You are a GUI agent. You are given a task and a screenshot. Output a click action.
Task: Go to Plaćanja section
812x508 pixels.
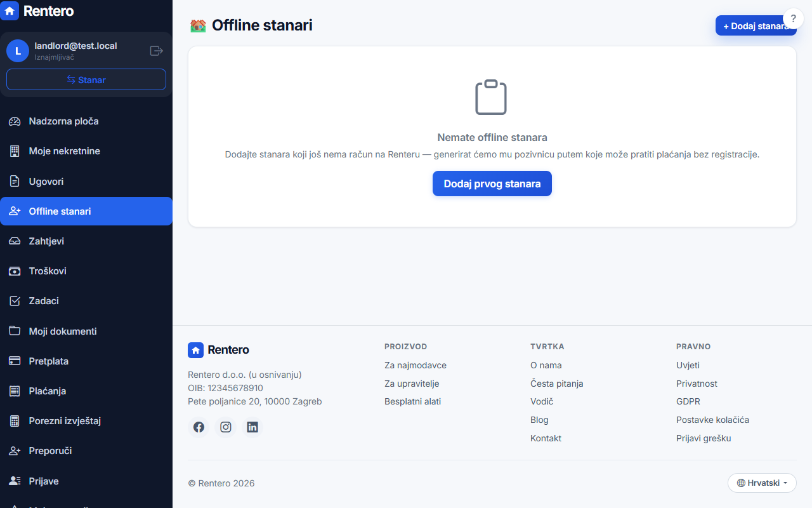86,391
